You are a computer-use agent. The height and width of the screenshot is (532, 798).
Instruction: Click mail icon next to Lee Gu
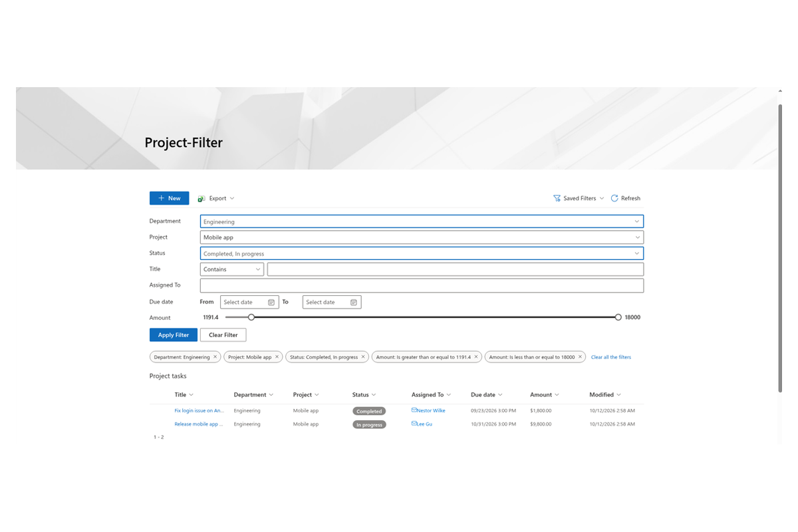coord(414,424)
